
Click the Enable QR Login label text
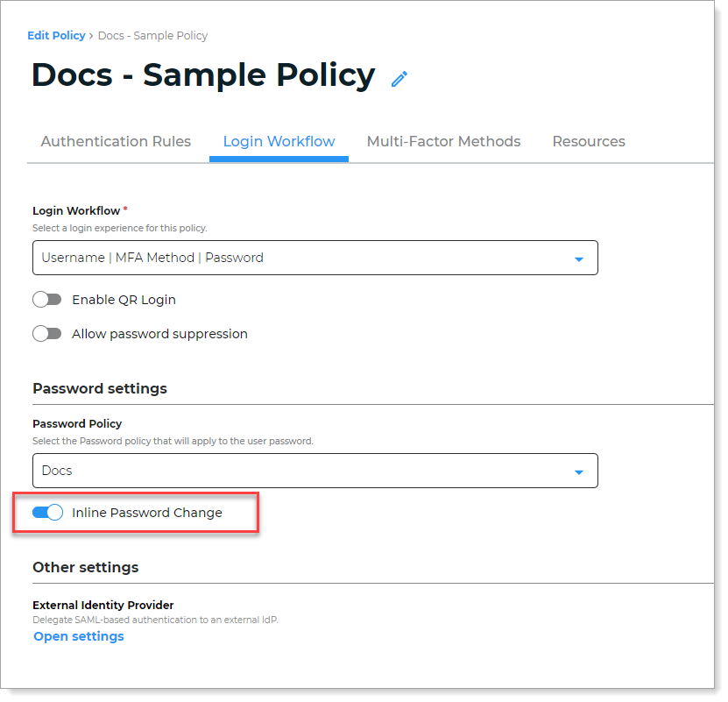(x=124, y=300)
